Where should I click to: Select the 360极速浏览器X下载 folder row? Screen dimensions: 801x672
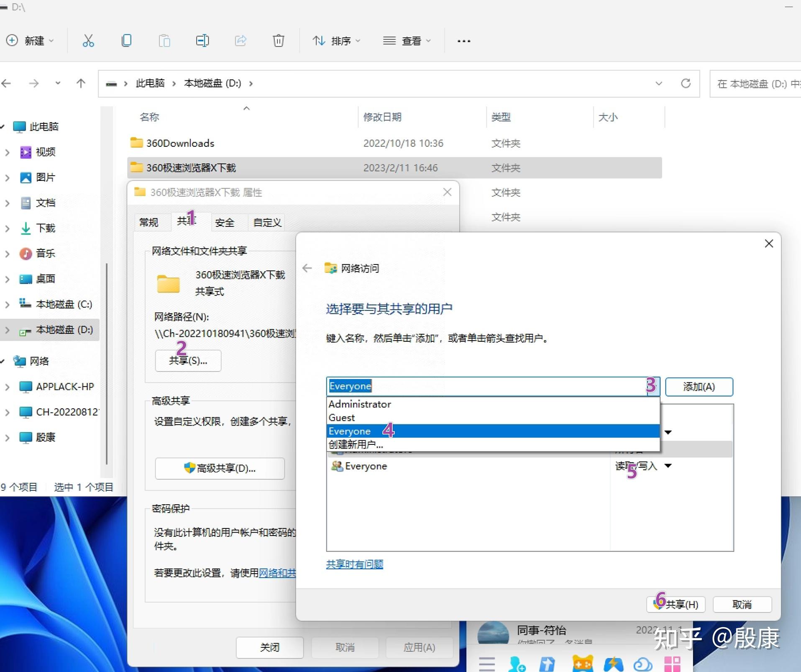(x=394, y=168)
